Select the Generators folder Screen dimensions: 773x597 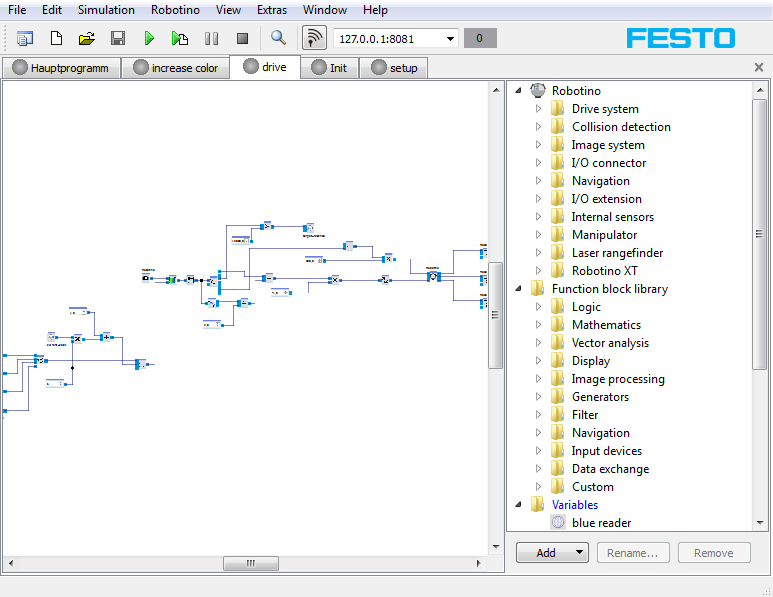pos(600,397)
